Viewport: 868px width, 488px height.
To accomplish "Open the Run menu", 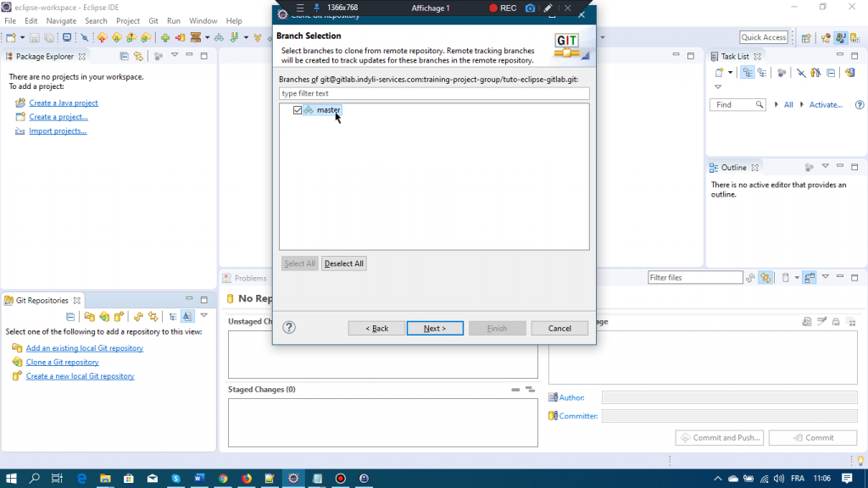I will [173, 21].
